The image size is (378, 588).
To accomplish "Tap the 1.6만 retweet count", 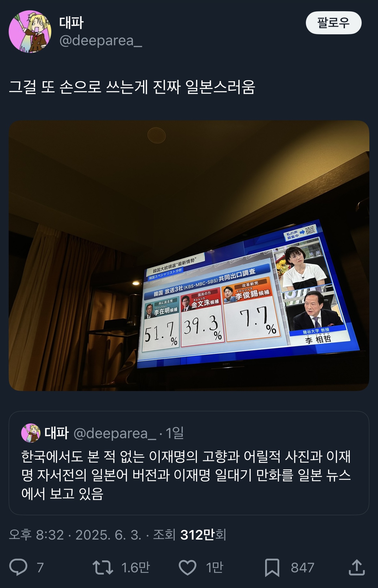I will (x=136, y=567).
